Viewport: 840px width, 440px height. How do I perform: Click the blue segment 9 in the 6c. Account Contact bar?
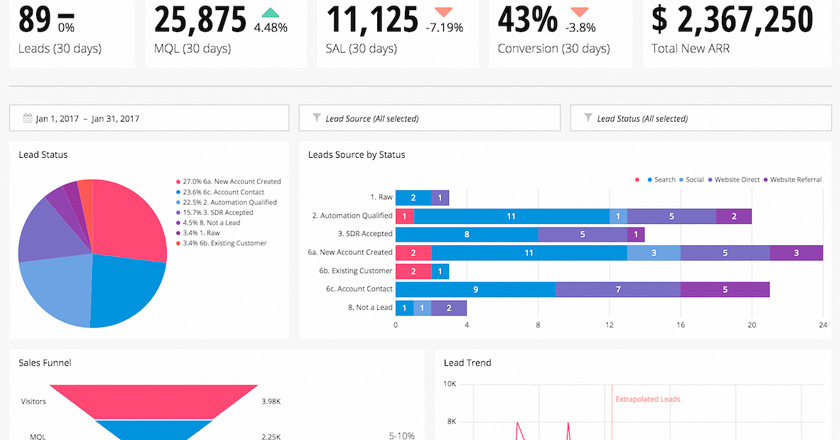476,289
